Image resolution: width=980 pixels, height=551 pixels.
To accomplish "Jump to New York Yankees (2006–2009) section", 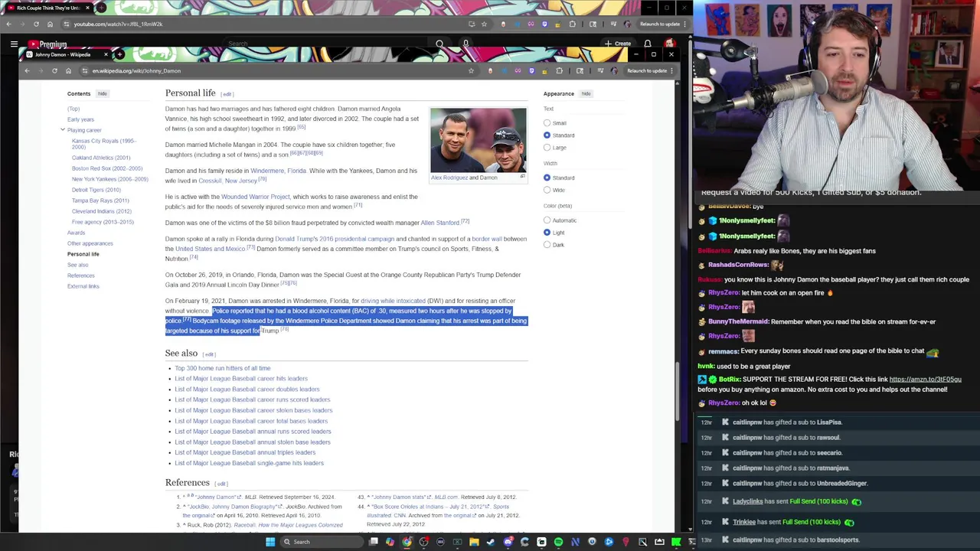I will click(109, 179).
